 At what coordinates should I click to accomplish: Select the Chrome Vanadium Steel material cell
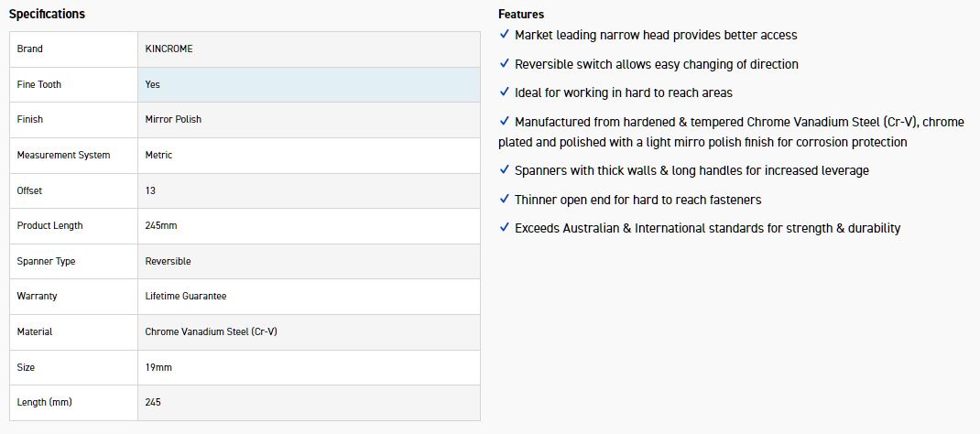tap(211, 331)
